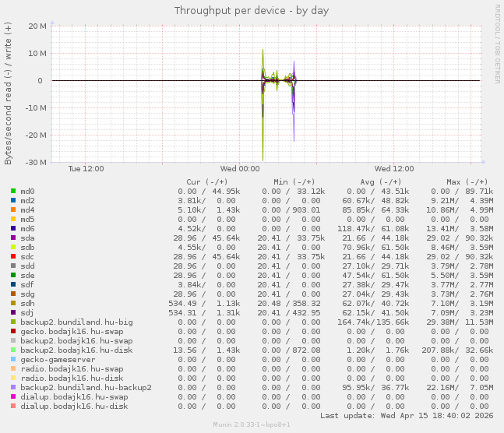Viewport: 504px width, 433px height.
Task: Click the backup2.bundiland.hu-big legend swatch
Action: 13,322
